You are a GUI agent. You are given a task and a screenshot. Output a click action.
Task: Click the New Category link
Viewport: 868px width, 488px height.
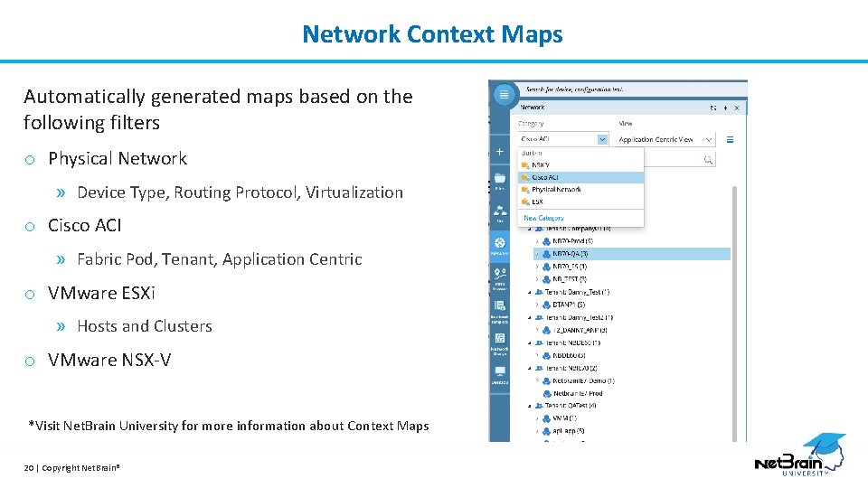click(x=543, y=218)
